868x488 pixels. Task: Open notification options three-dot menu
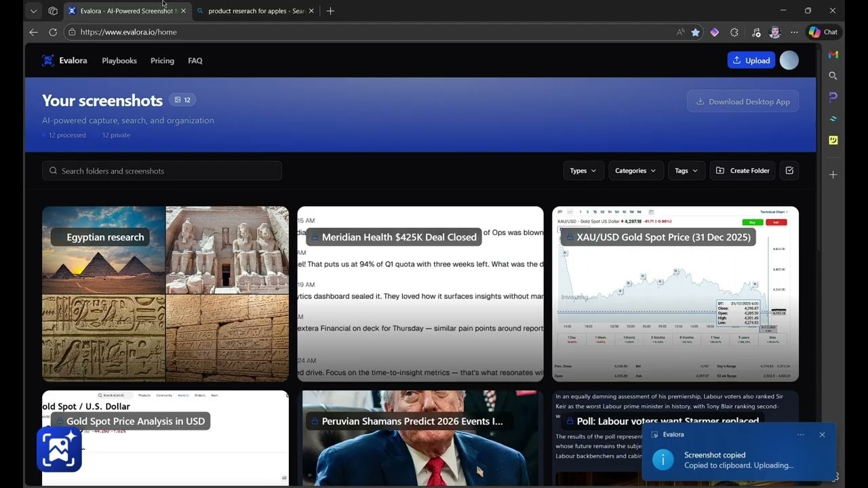pyautogui.click(x=801, y=434)
